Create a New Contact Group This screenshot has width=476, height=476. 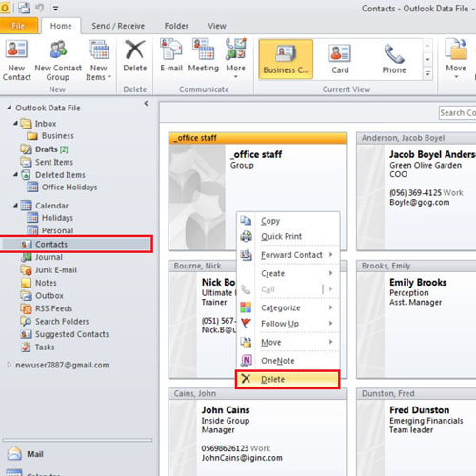58,60
